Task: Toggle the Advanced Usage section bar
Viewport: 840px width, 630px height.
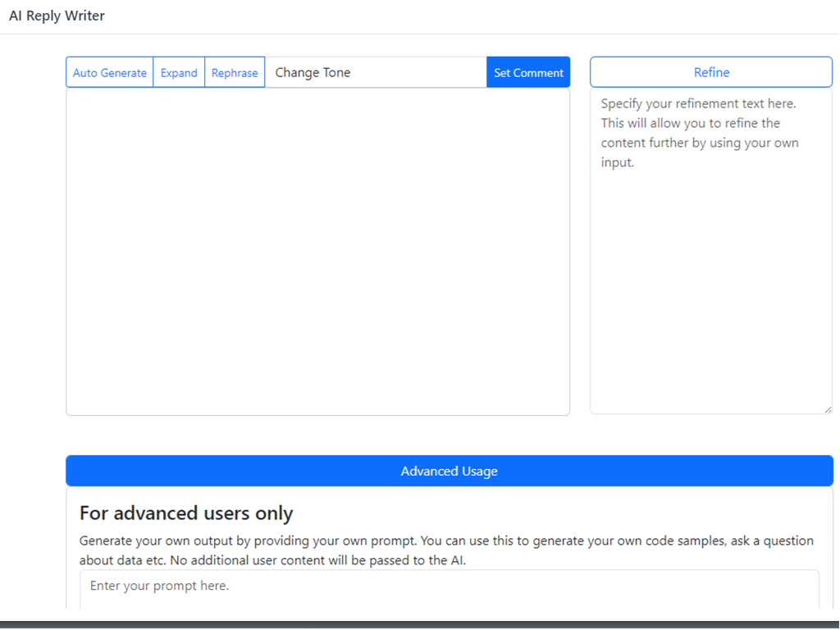Action: [x=449, y=471]
